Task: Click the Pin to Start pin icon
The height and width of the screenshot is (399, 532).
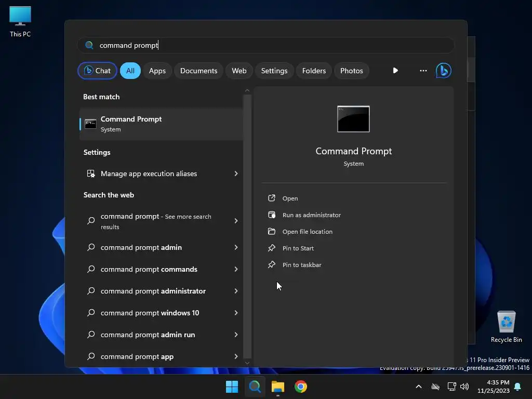Action: (x=271, y=248)
